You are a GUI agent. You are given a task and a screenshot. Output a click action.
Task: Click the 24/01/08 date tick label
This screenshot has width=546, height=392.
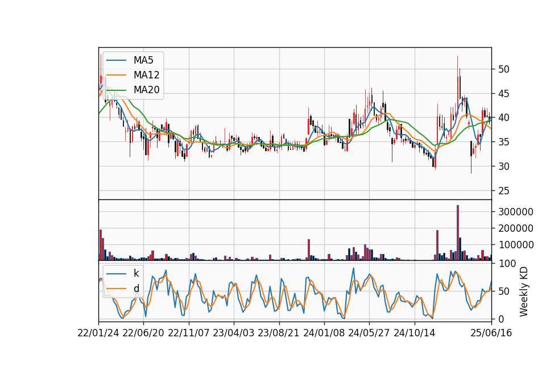click(324, 333)
